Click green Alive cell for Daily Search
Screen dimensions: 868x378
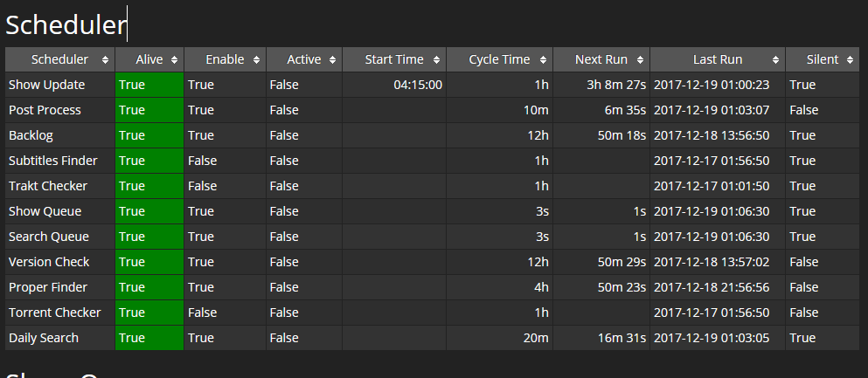(x=149, y=338)
